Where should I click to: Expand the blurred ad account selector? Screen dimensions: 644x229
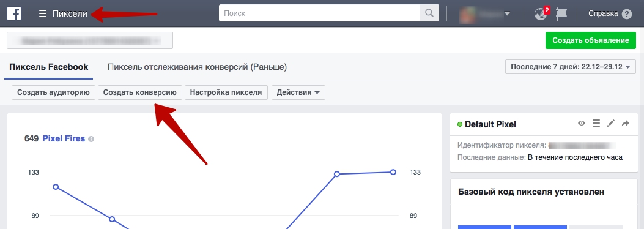(90, 40)
